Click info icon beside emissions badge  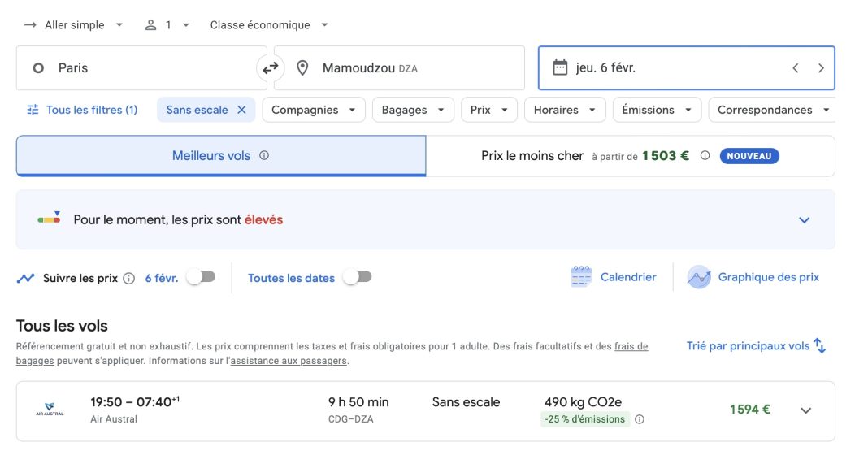640,419
